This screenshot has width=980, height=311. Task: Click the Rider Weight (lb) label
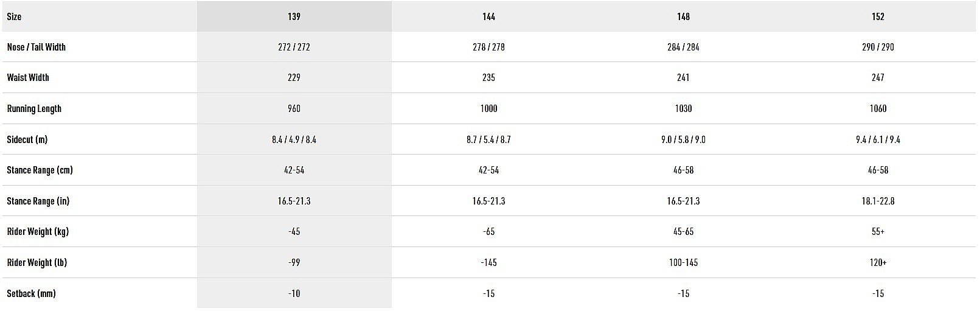(36, 262)
